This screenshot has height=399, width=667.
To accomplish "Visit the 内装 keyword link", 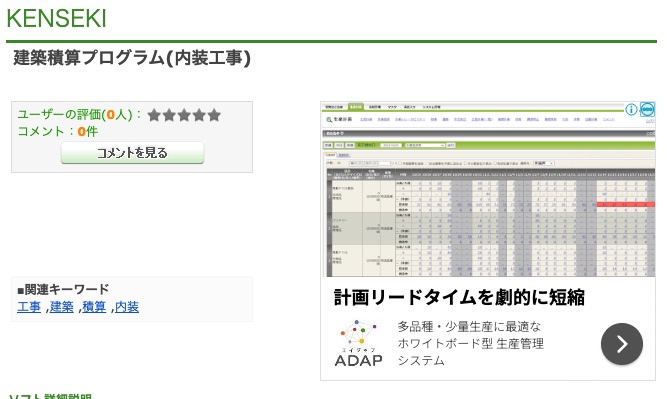I will point(127,307).
